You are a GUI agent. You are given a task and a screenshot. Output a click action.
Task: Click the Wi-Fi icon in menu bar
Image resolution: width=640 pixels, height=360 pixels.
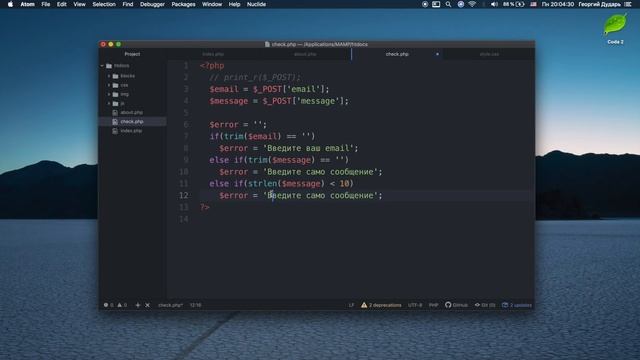coord(472,4)
